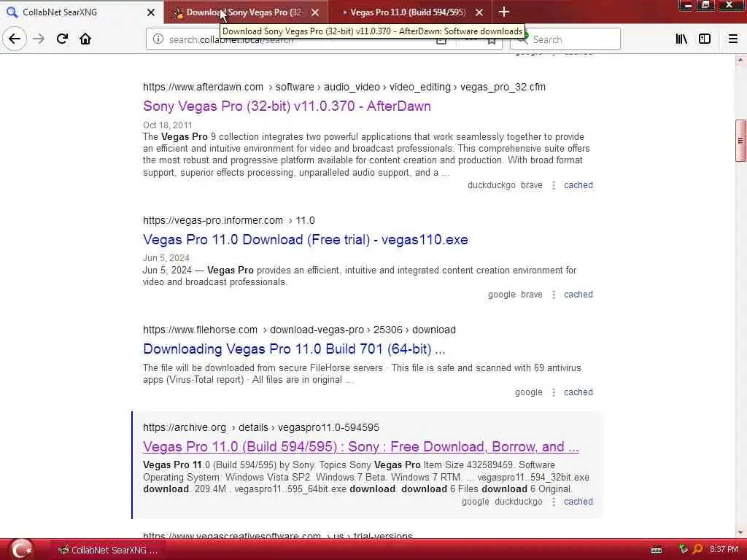
Task: Click the https://vegas-pro.informer.com URL line
Action: click(x=228, y=220)
